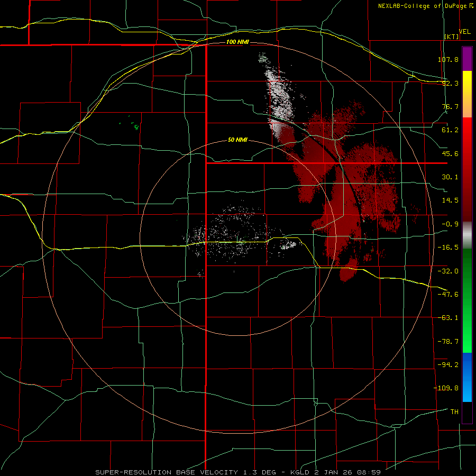Screen dimensions: 476x476
Task: Click the 100 NMI range ring label
Action: point(237,42)
